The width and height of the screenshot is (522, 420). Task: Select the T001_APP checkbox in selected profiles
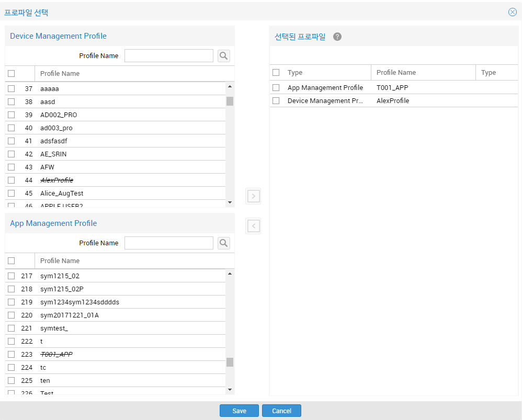tap(276, 88)
